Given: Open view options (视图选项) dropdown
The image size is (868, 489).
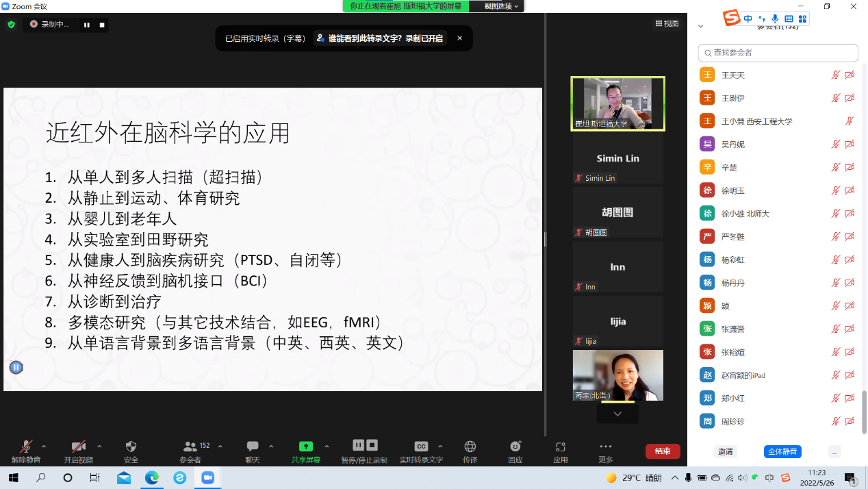Looking at the screenshot, I should click(x=501, y=6).
